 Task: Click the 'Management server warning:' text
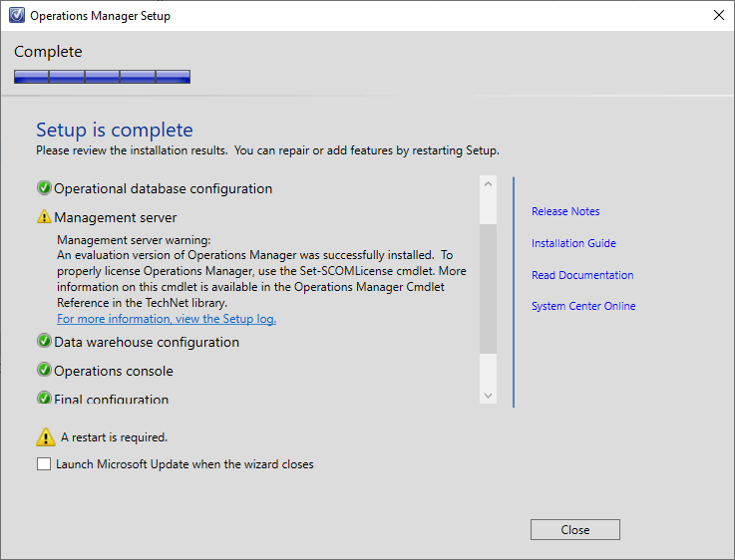[134, 240]
